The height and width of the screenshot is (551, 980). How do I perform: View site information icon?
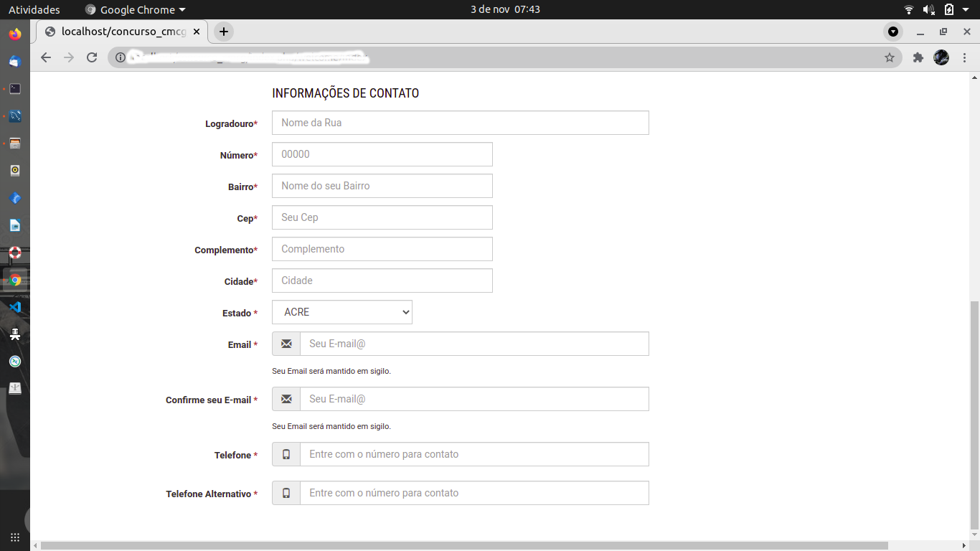point(120,57)
